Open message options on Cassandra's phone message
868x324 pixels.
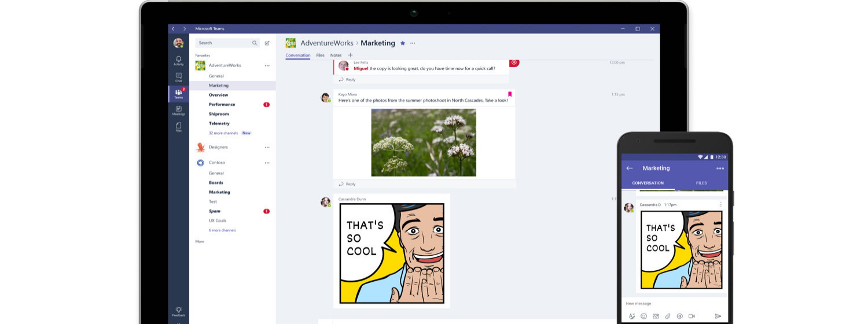(720, 204)
